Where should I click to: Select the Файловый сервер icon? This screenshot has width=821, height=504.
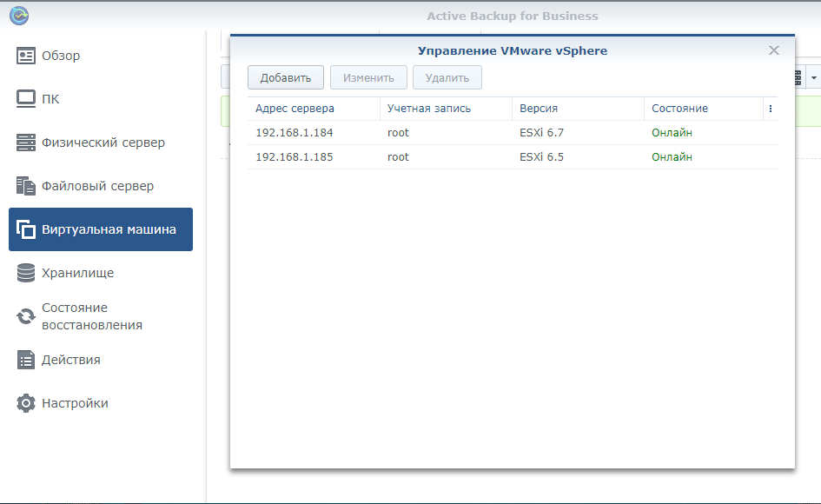(x=26, y=186)
